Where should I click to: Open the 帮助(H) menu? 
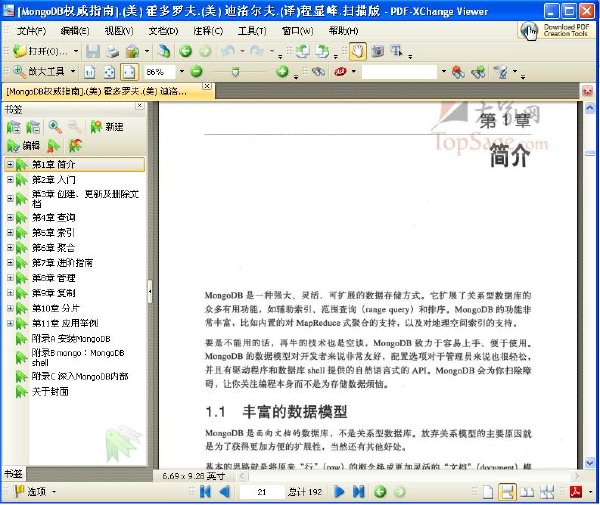coord(343,31)
